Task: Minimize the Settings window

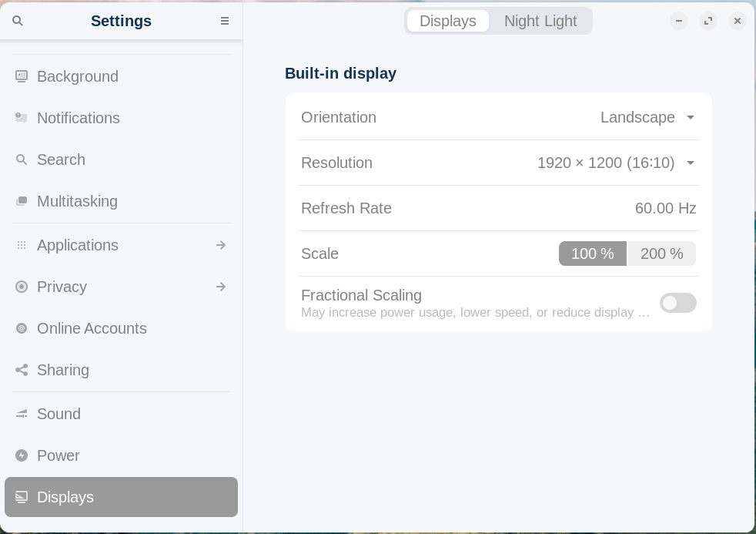Action: tap(679, 21)
